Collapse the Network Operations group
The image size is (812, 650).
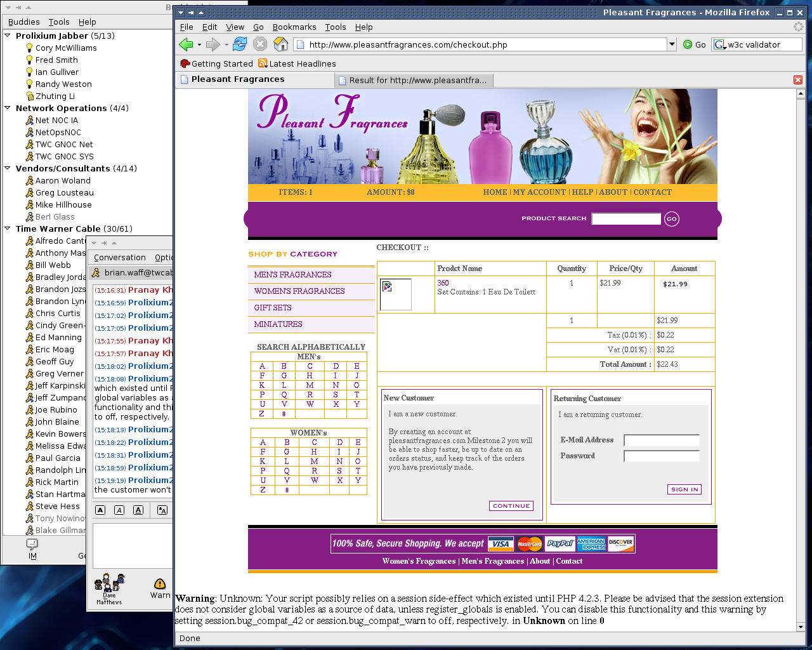pos(8,109)
